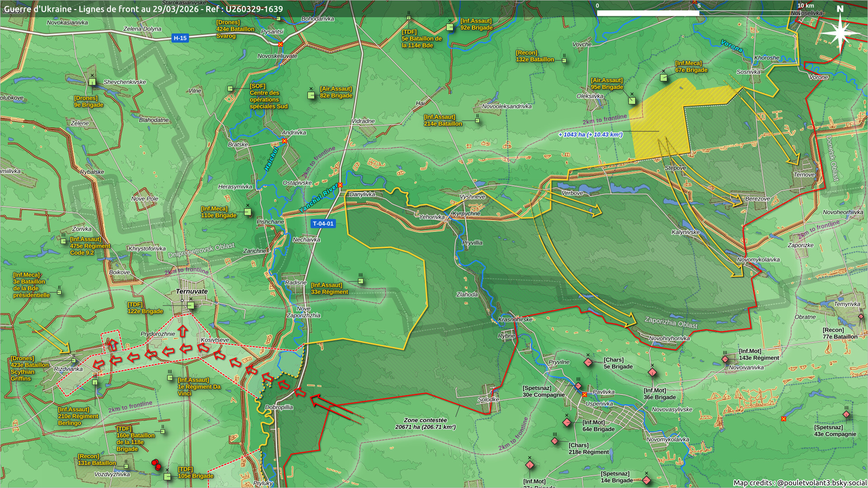Click the 122e Brigade marker at Ternuvate
868x488 pixels.
191,306
